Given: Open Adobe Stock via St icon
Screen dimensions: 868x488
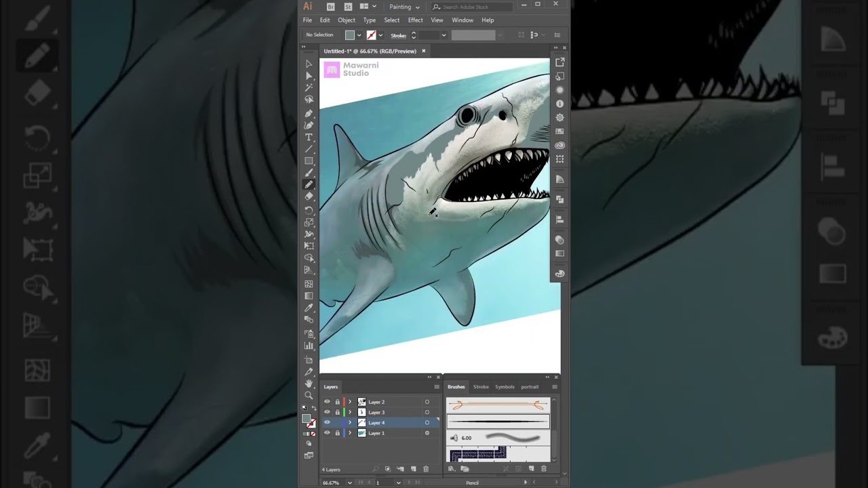Looking at the screenshot, I should pos(348,7).
